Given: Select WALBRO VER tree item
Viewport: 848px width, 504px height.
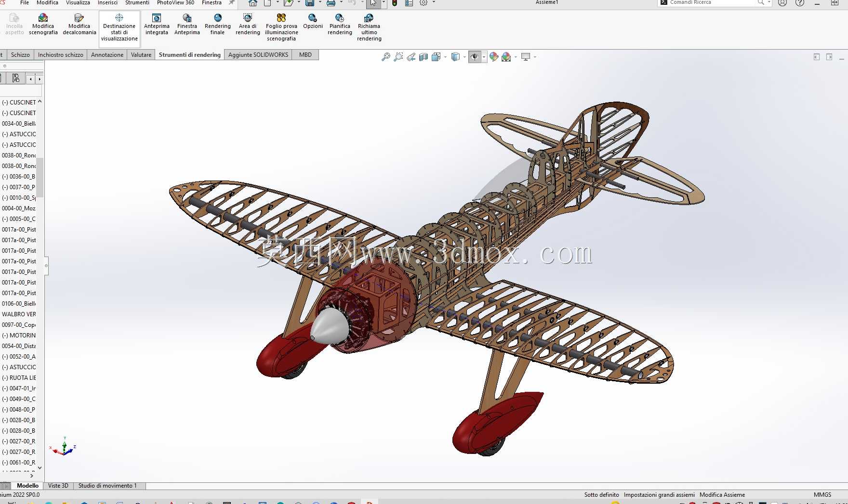Looking at the screenshot, I should (19, 314).
